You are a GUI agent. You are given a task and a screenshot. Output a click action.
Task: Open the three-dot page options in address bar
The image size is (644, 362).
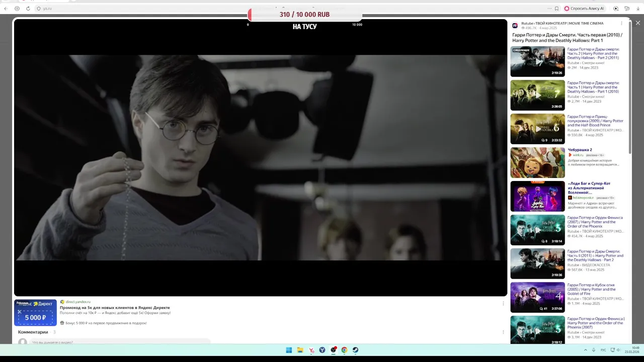549,9
